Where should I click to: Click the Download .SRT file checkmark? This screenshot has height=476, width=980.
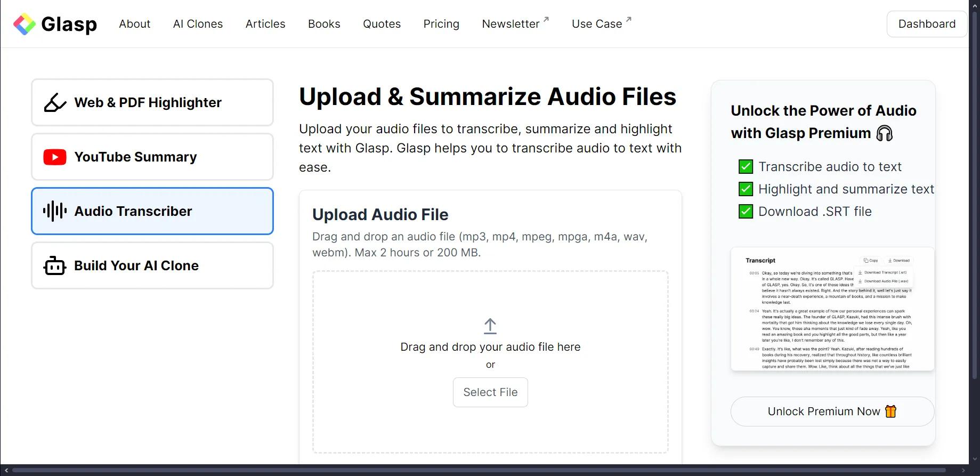point(746,212)
